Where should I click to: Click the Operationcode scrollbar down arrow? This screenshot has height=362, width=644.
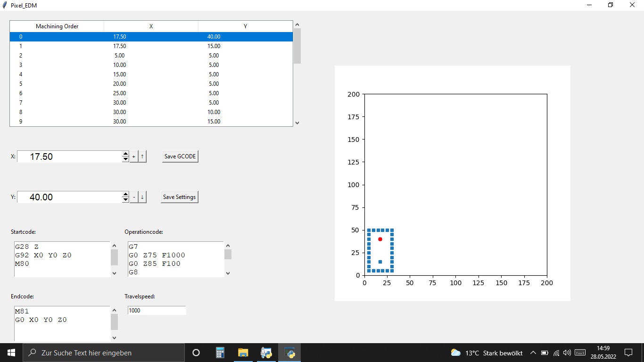(x=228, y=273)
